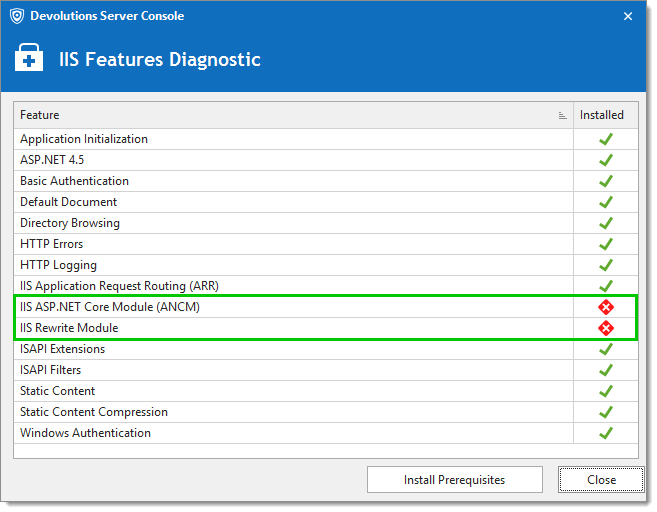Click green checkmark for Default Document
Screen dimensions: 657x512
coord(606,202)
